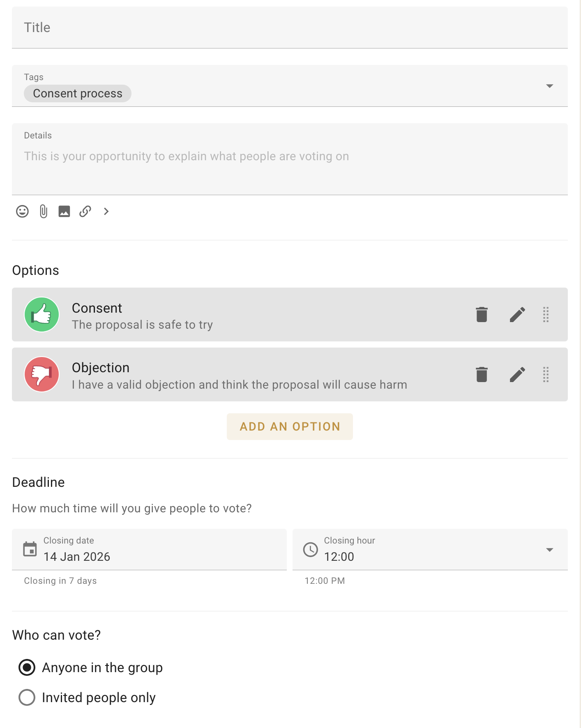Open the Closing hour dropdown
Image resolution: width=581 pixels, height=728 pixels.
[549, 549]
